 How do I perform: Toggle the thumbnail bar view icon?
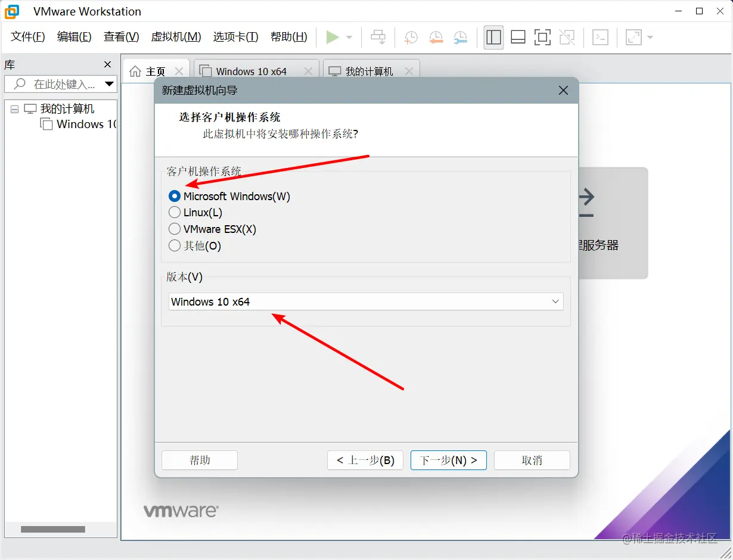518,38
